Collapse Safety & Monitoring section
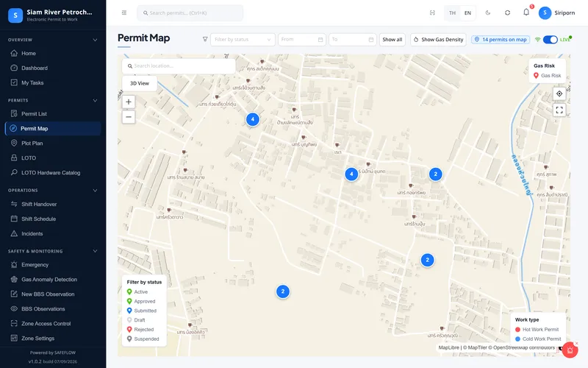Image resolution: width=588 pixels, height=368 pixels. (95, 251)
